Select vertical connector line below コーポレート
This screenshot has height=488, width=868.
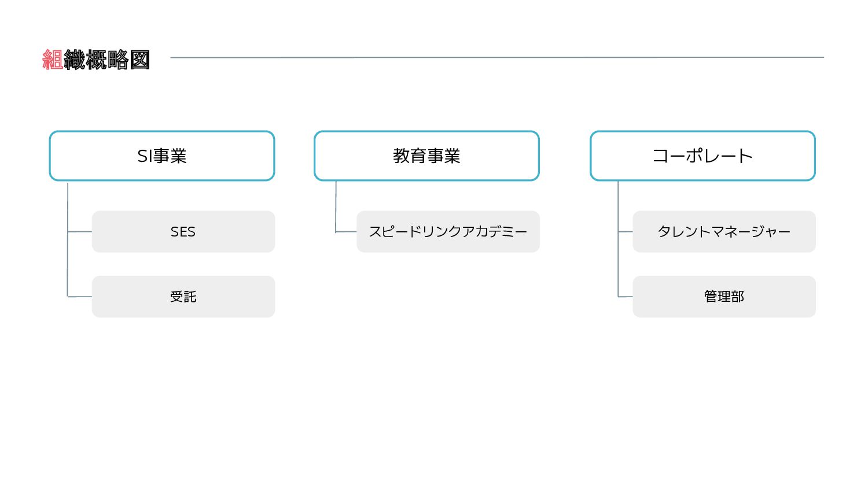[618, 239]
